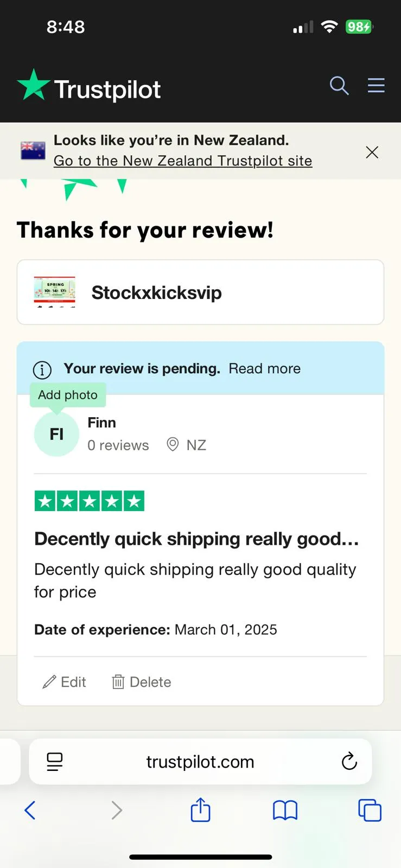The image size is (401, 868).
Task: Tap the New Zealand flag icon
Action: 33,151
